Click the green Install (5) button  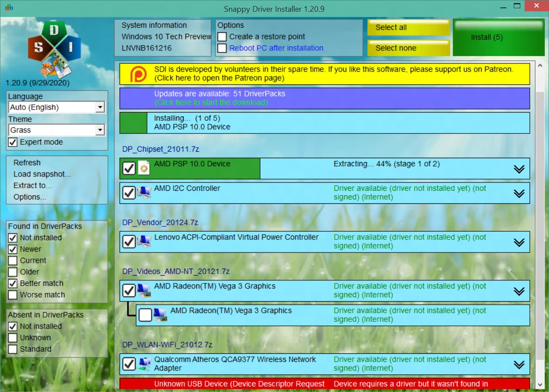[499, 37]
